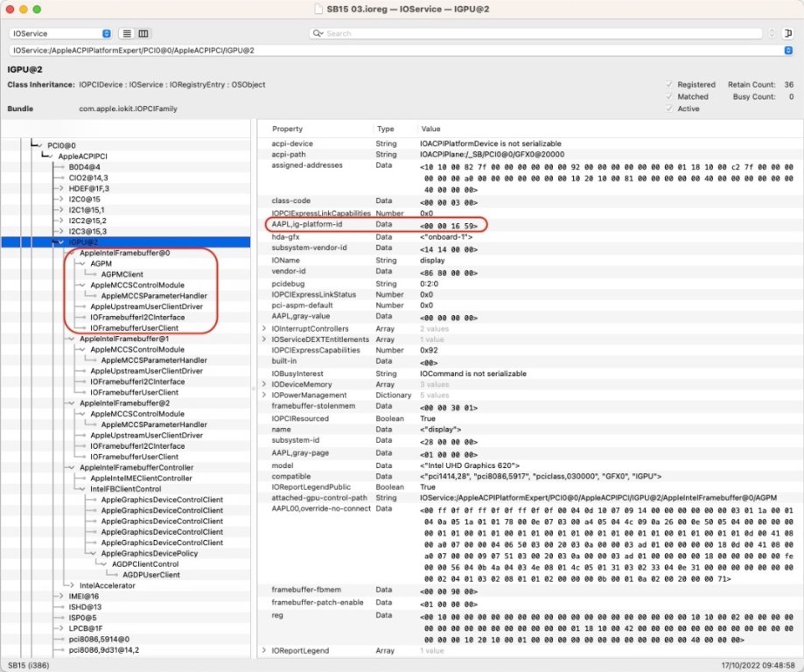Image resolution: width=804 pixels, height=672 pixels.
Task: Collapse the AppleIntelFramebuffer@1 node
Action: 73,339
